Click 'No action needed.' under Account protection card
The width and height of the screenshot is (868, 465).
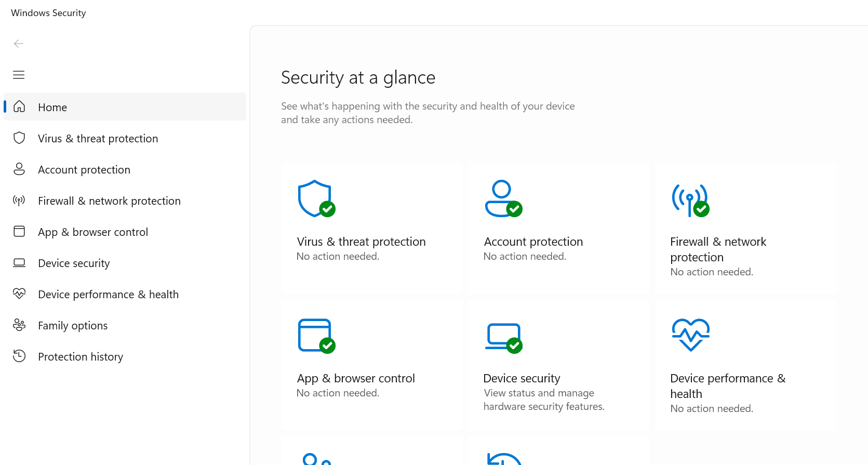click(525, 256)
